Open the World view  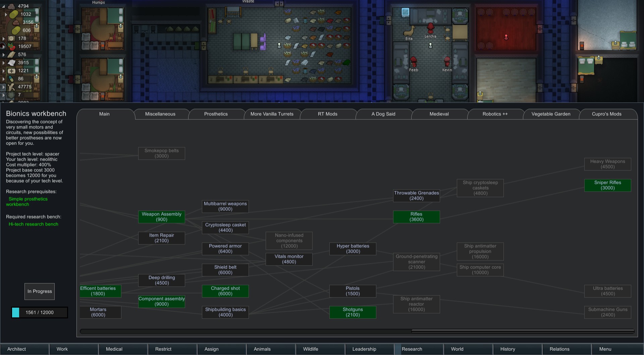468,349
